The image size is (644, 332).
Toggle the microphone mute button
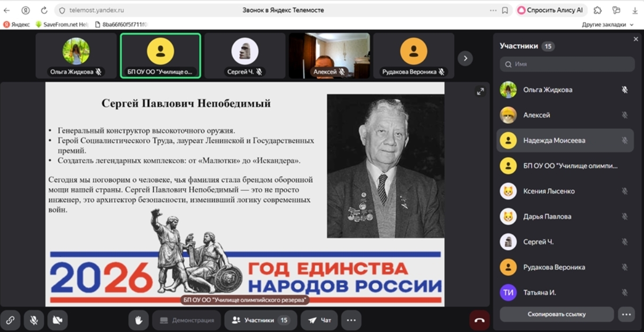point(34,320)
